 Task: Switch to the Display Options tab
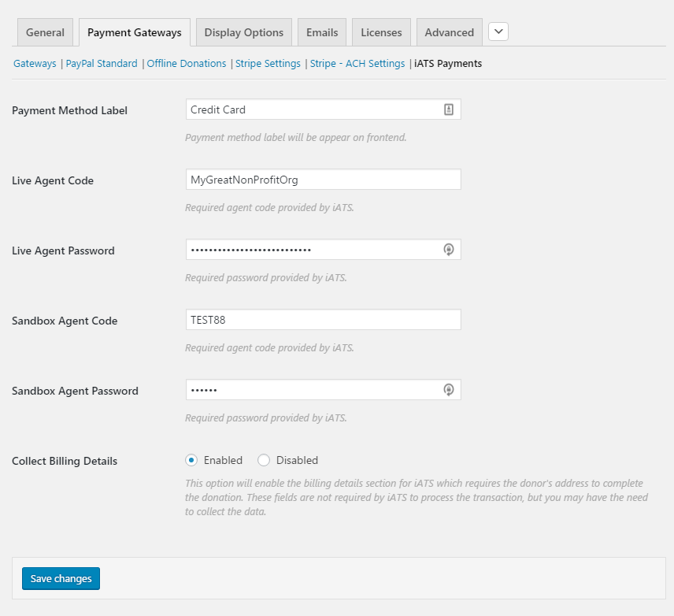pos(244,32)
